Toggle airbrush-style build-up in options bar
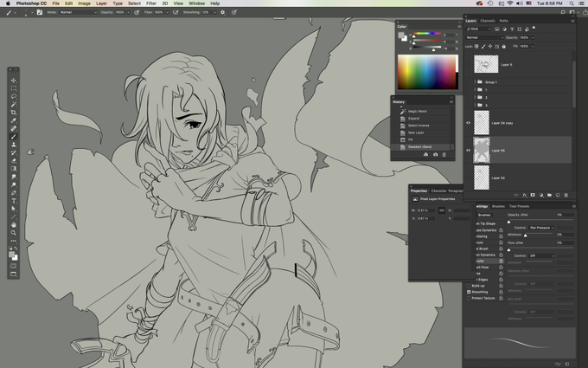The width and height of the screenshot is (588, 368). (176, 12)
